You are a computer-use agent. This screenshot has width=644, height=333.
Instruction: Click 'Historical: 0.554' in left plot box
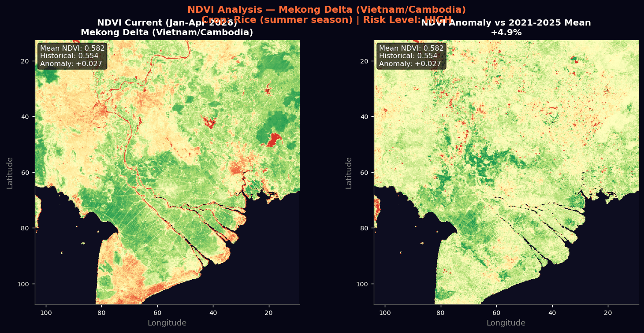click(69, 56)
